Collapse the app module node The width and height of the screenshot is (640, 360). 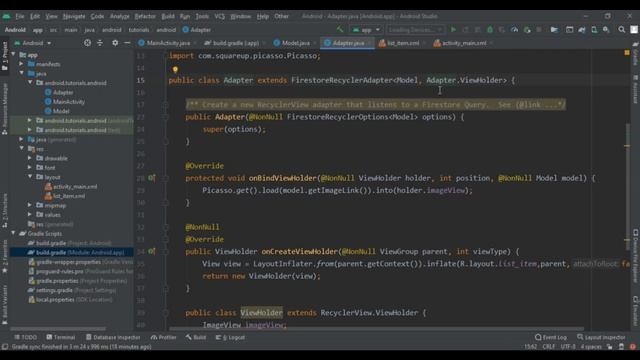tap(13, 54)
